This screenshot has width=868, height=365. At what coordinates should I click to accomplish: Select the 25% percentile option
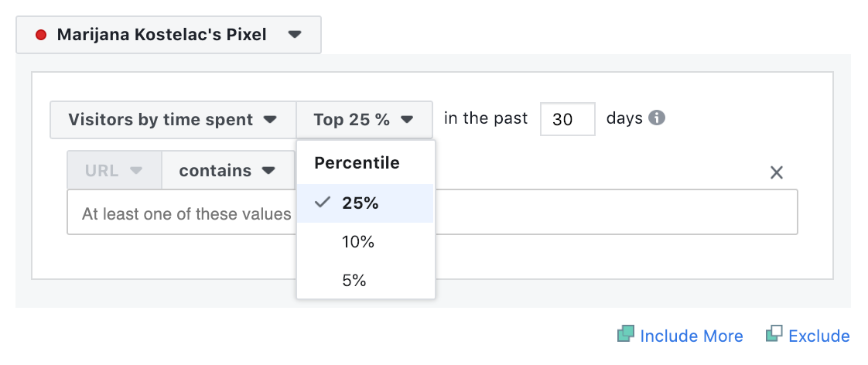pos(361,203)
